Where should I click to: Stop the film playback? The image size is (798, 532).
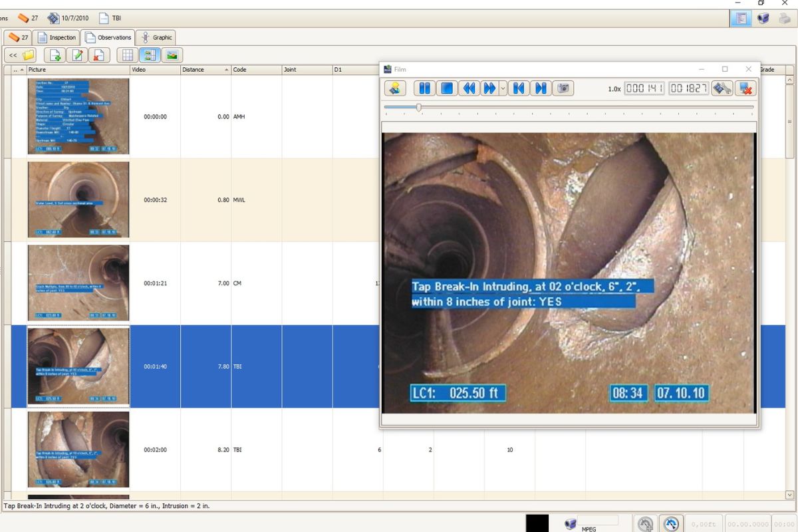447,88
